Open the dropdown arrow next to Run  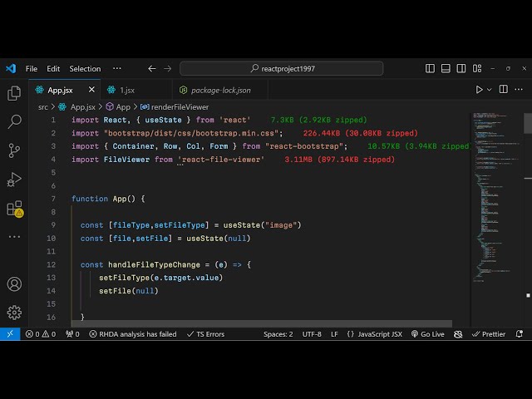click(490, 90)
